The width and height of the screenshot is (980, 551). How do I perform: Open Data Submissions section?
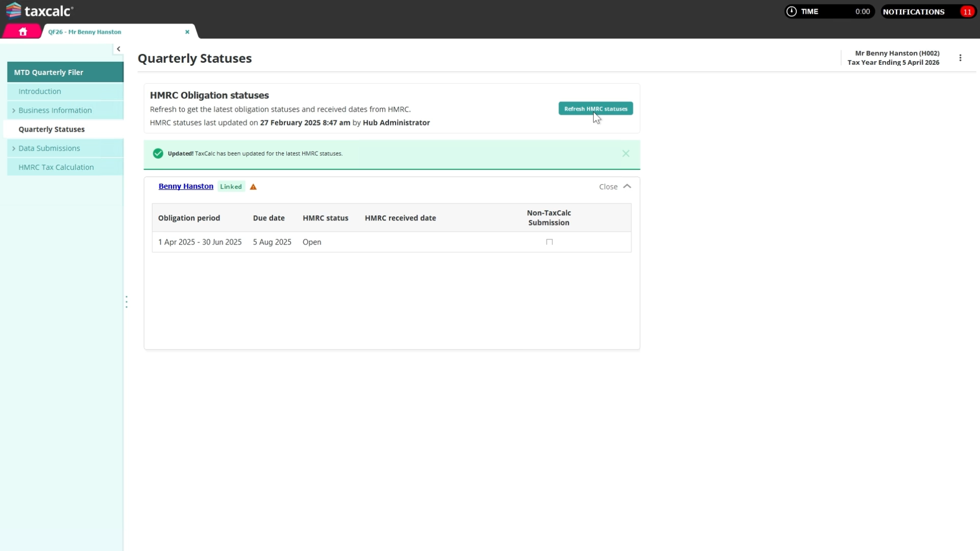(x=49, y=148)
